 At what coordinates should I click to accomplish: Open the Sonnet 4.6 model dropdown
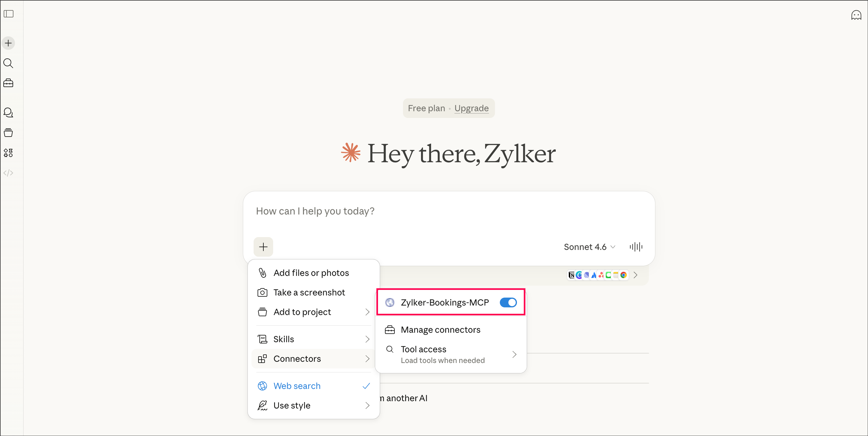pyautogui.click(x=589, y=247)
